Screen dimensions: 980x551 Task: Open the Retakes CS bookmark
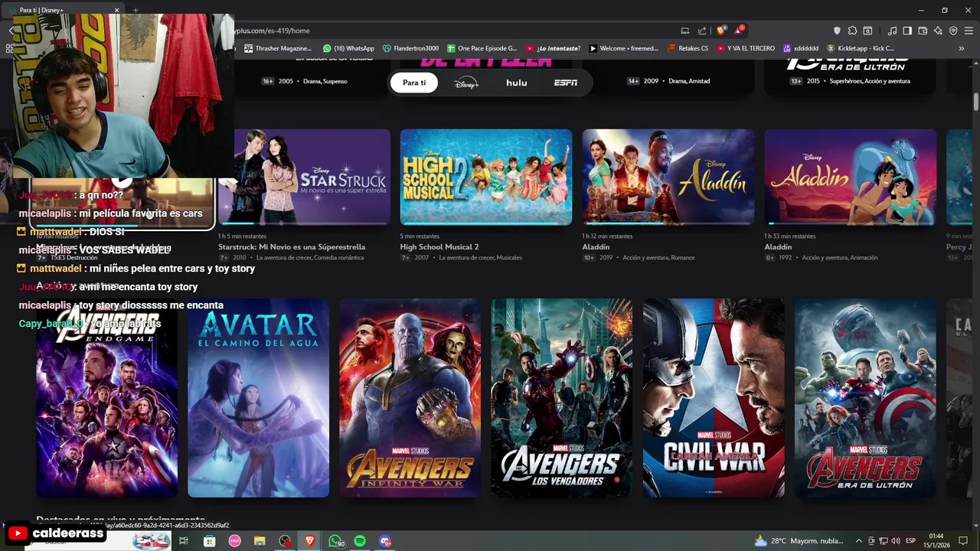(688, 48)
